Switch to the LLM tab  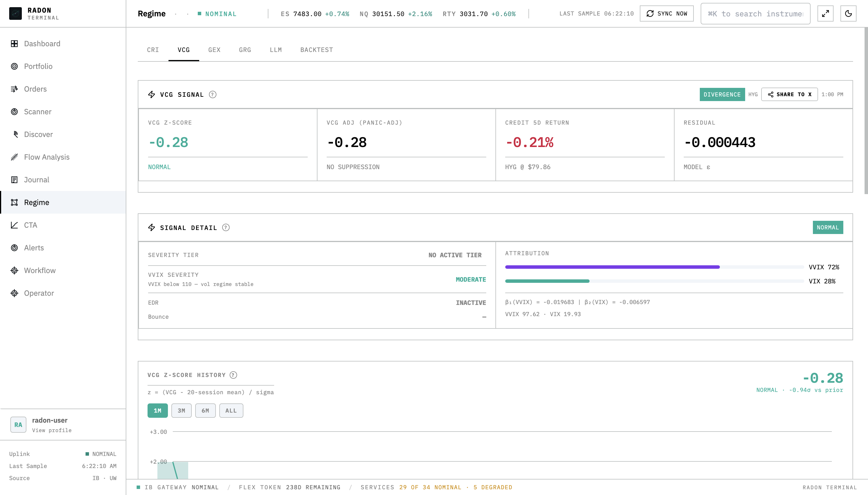tap(276, 50)
